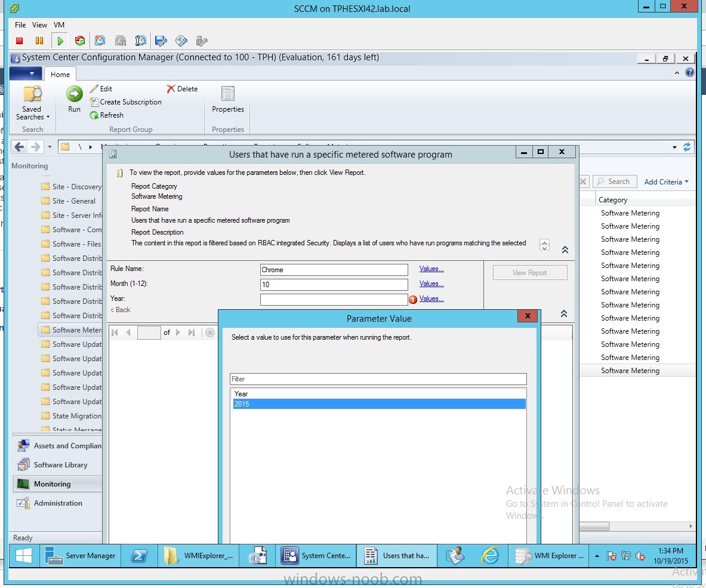Collapse the report description section chevron
This screenshot has width=706, height=588.
coord(565,250)
